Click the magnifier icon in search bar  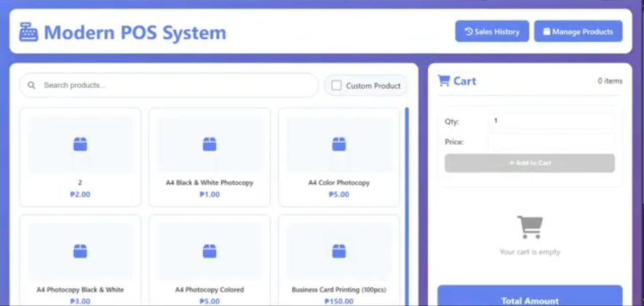point(31,85)
